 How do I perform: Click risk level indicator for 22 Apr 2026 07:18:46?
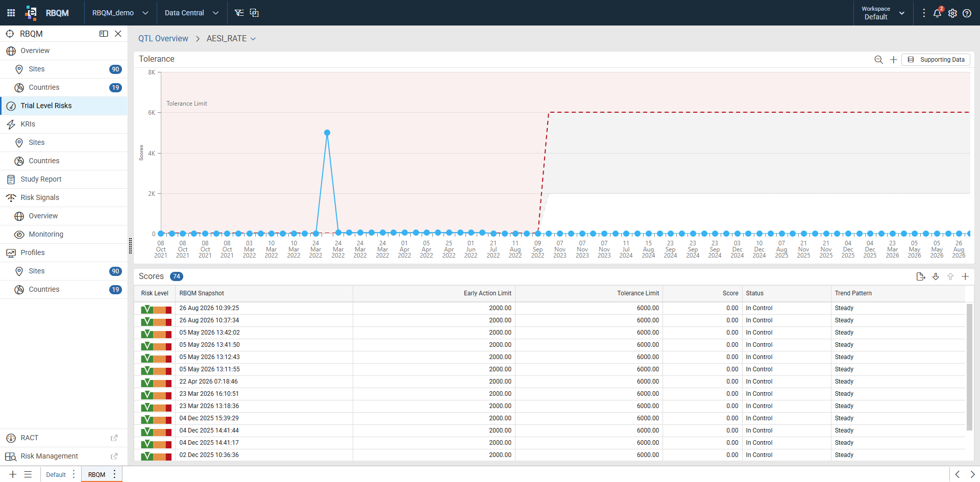coord(156,383)
